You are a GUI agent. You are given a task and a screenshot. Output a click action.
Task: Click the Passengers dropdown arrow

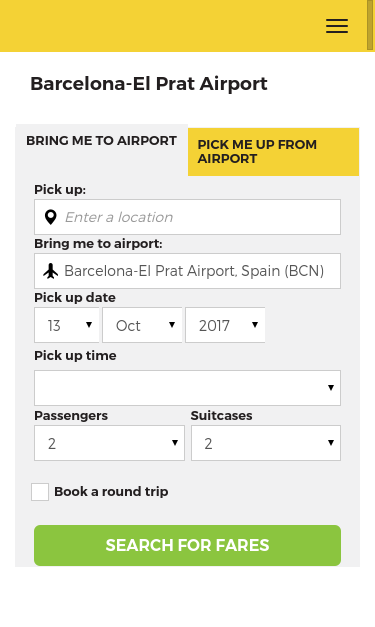click(175, 443)
